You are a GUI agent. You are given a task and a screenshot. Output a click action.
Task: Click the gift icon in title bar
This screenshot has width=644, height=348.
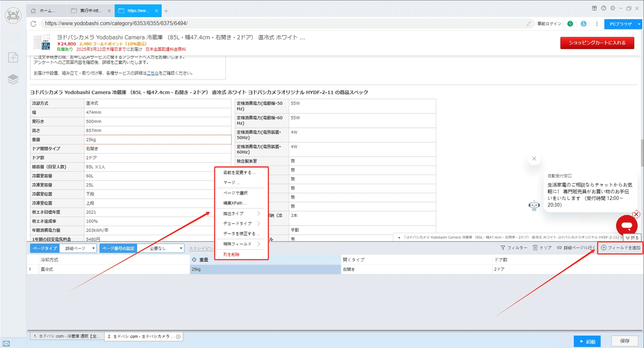pyautogui.click(x=594, y=8)
